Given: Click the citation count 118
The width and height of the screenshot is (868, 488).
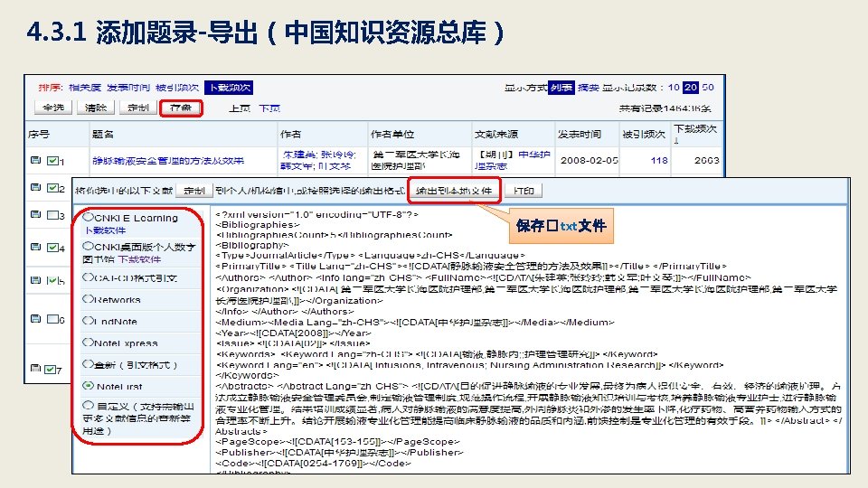Looking at the screenshot, I should (659, 161).
